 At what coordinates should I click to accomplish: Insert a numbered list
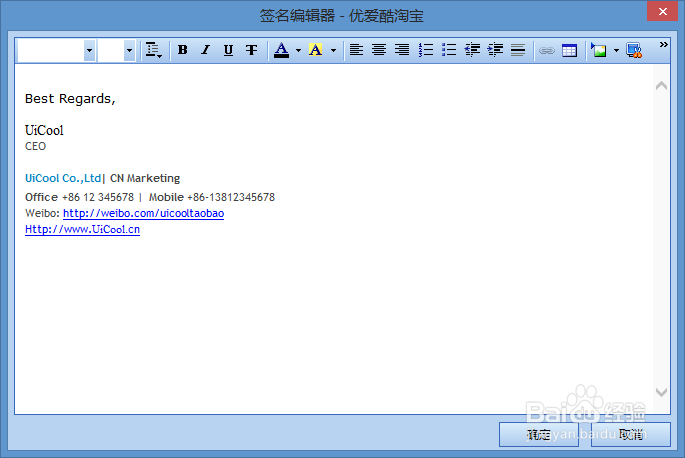pyautogui.click(x=426, y=50)
